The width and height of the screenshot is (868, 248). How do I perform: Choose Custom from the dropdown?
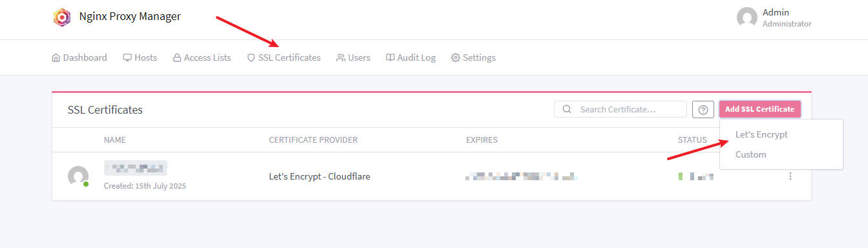[751, 154]
